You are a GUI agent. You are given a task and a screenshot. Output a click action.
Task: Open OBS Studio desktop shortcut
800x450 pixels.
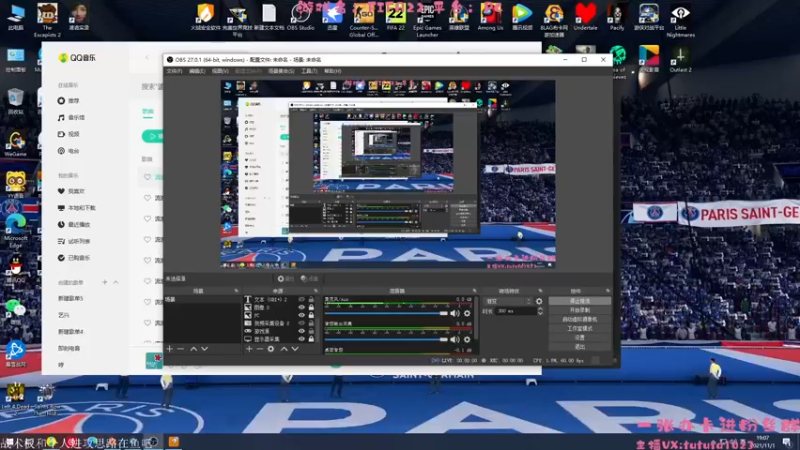[x=301, y=17]
